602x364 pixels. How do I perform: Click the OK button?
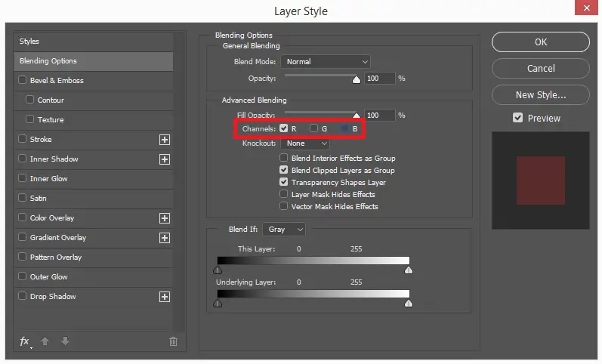tap(541, 42)
